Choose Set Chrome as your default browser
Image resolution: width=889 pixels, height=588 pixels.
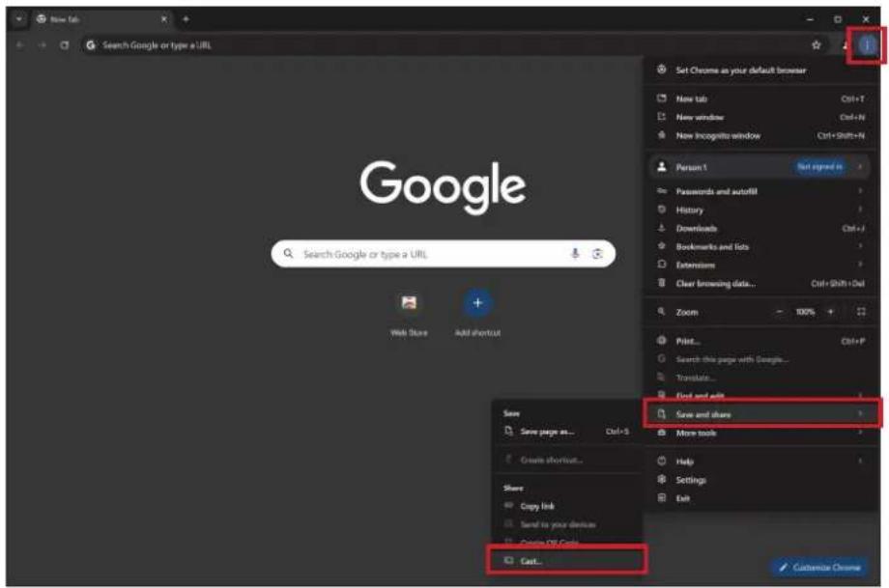pos(761,70)
